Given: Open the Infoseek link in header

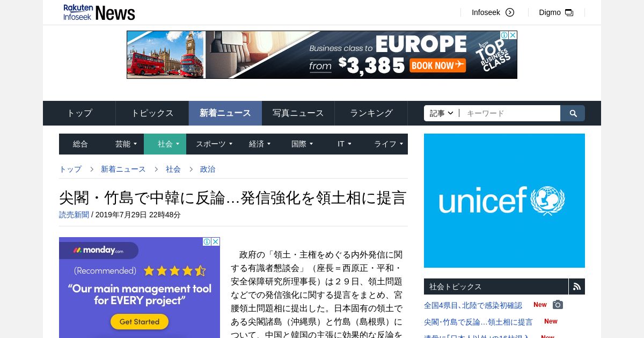Looking at the screenshot, I should pyautogui.click(x=486, y=12).
